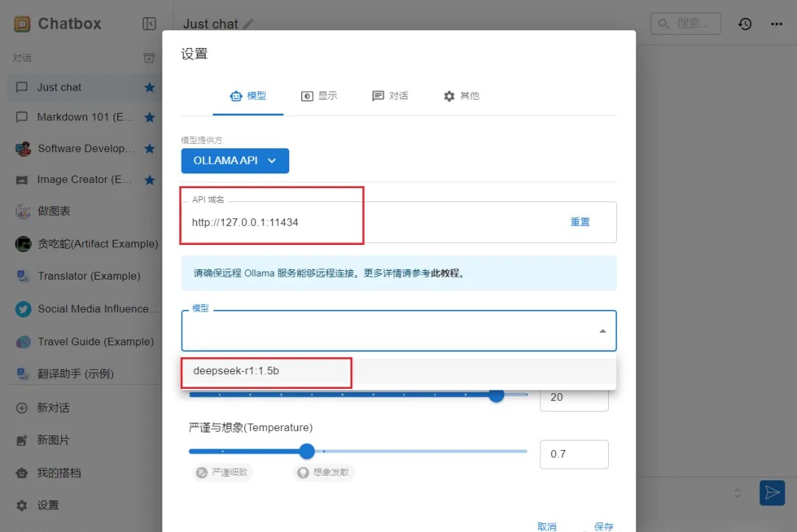Click the Temperature value 0.7 field
This screenshot has width=797, height=532.
click(x=574, y=455)
